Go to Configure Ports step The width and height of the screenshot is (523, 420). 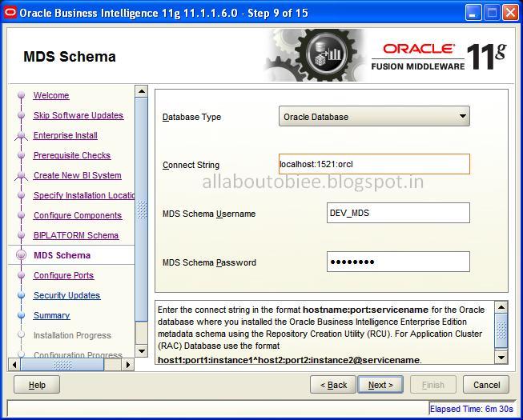tap(64, 275)
